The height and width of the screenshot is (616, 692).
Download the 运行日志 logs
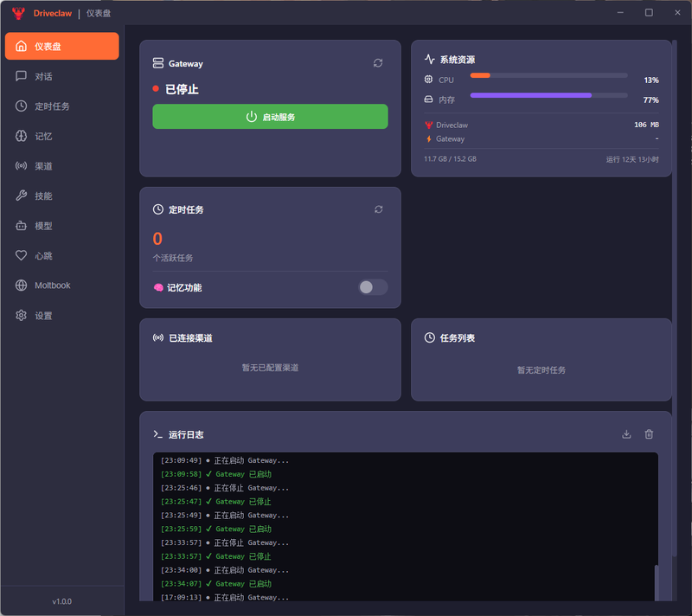point(626,434)
